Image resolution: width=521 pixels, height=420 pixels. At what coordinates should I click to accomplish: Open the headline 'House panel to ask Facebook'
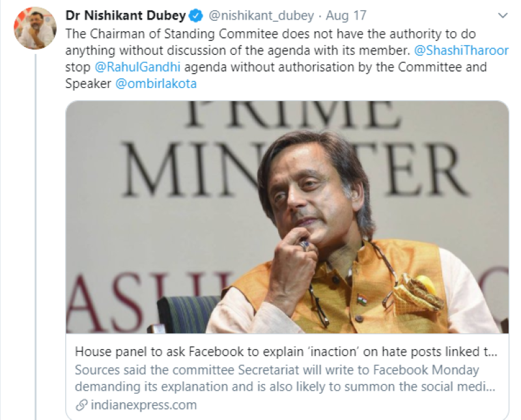tap(285, 352)
